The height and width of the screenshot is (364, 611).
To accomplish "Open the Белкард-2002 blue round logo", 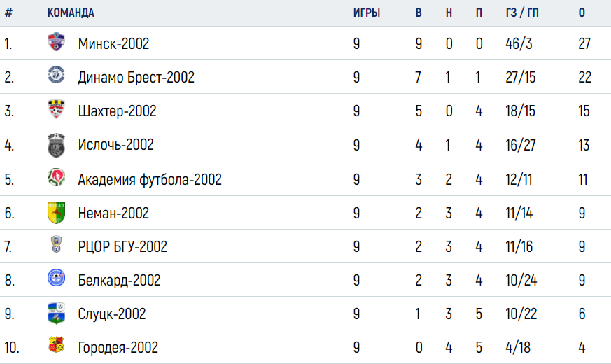I will (56, 278).
